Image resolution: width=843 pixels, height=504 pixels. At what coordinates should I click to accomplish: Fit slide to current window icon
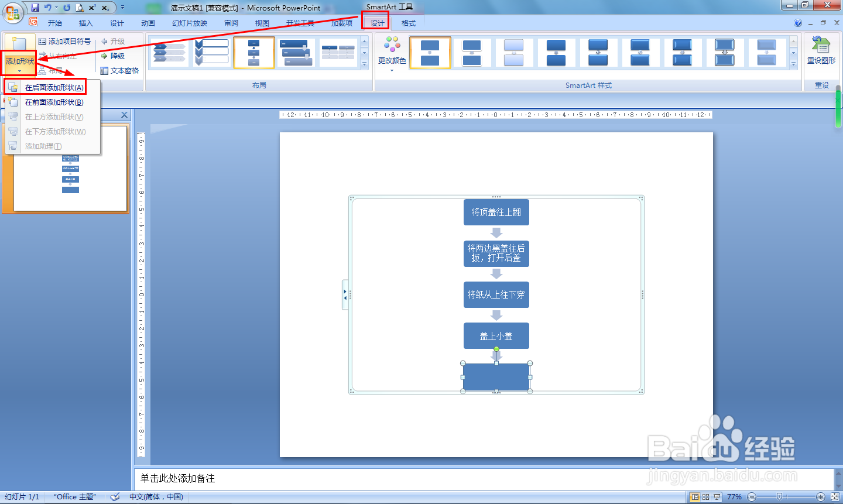pos(835,497)
